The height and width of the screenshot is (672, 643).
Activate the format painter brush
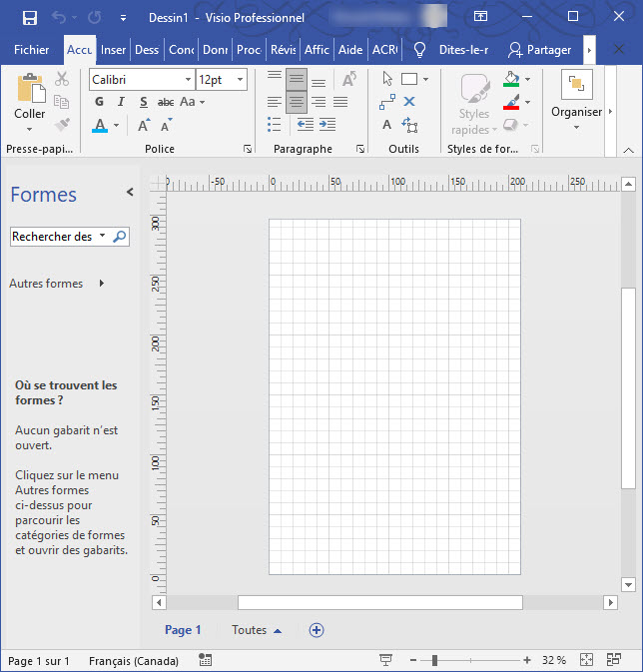pos(62,125)
